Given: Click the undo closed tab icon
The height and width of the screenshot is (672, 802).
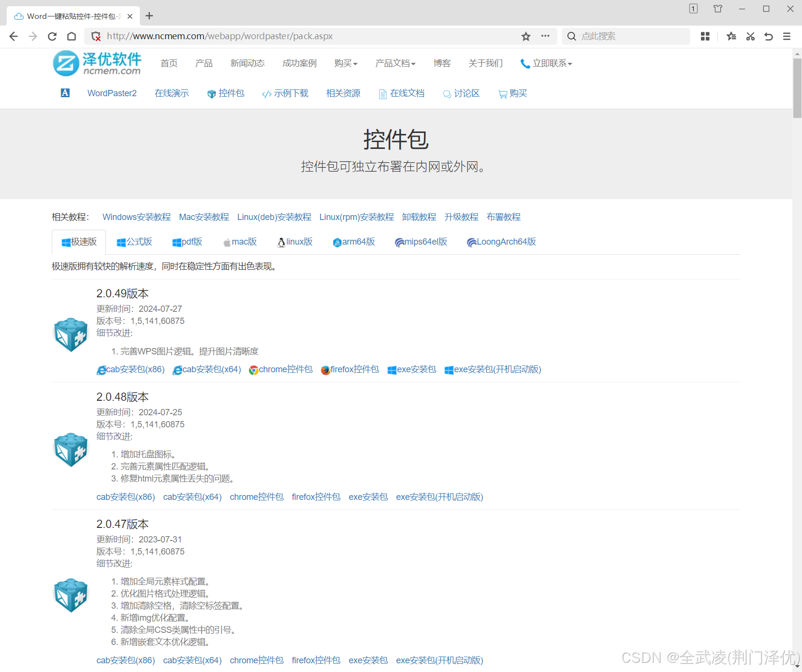Looking at the screenshot, I should pyautogui.click(x=768, y=36).
